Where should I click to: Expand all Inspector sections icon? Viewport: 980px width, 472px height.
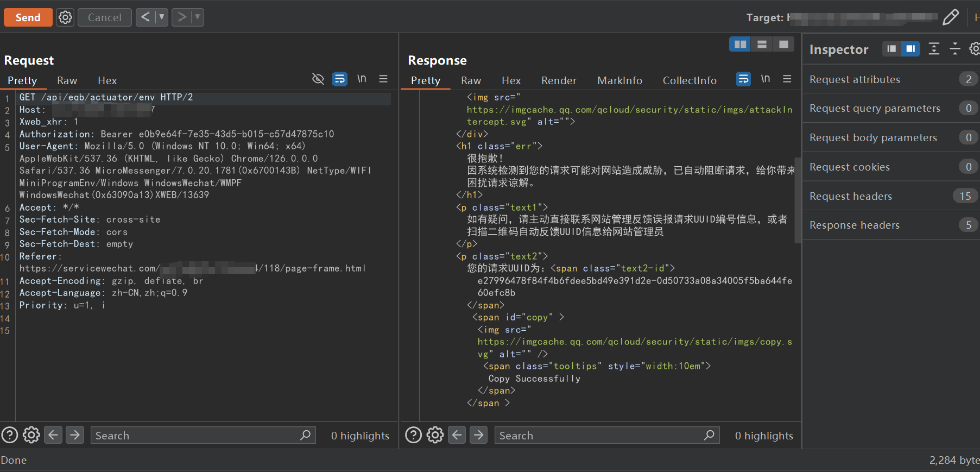(934, 49)
